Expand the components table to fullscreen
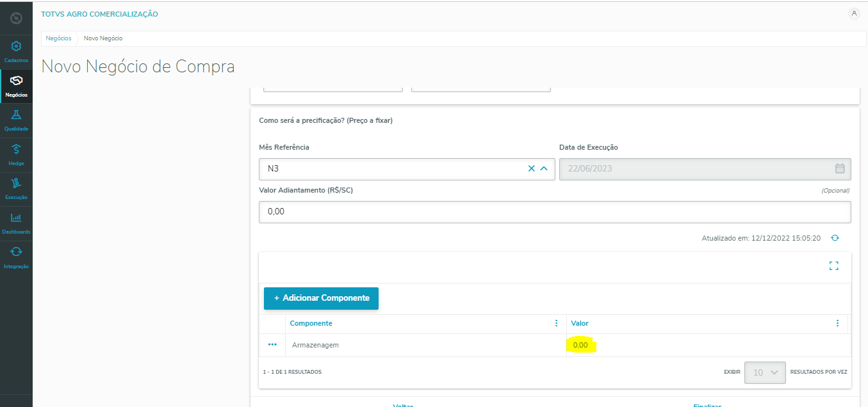The width and height of the screenshot is (868, 407). pos(833,266)
